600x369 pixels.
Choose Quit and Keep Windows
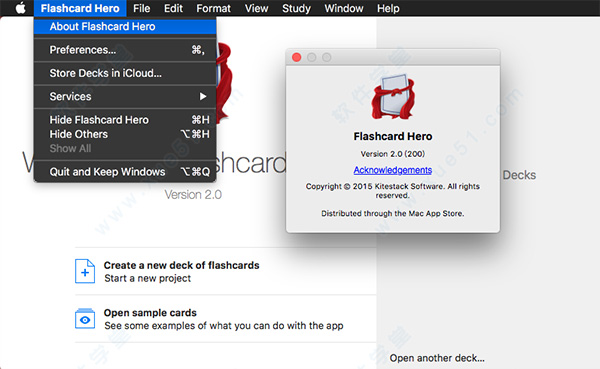coord(125,172)
